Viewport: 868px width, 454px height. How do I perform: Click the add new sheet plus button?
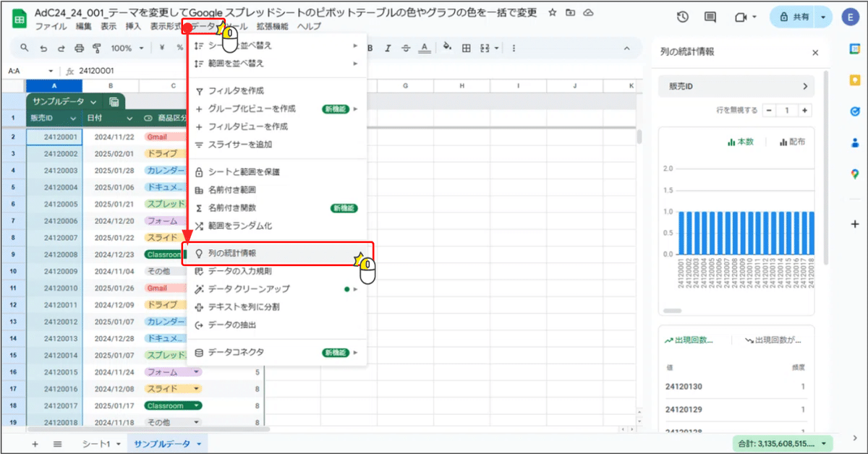[35, 443]
